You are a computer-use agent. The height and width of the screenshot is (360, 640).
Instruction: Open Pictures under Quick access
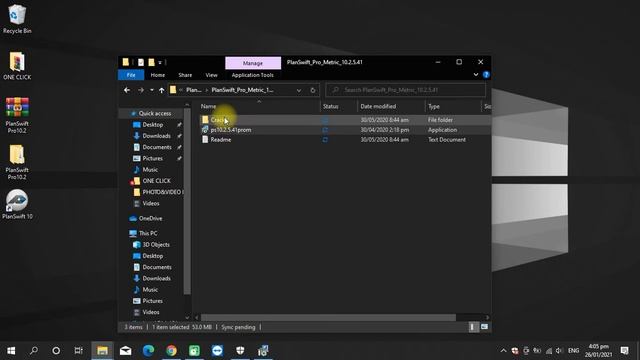pos(152,158)
